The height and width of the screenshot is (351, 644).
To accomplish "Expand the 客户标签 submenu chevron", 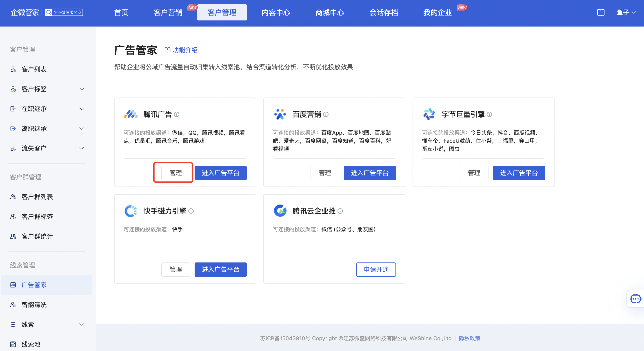I will tap(82, 89).
